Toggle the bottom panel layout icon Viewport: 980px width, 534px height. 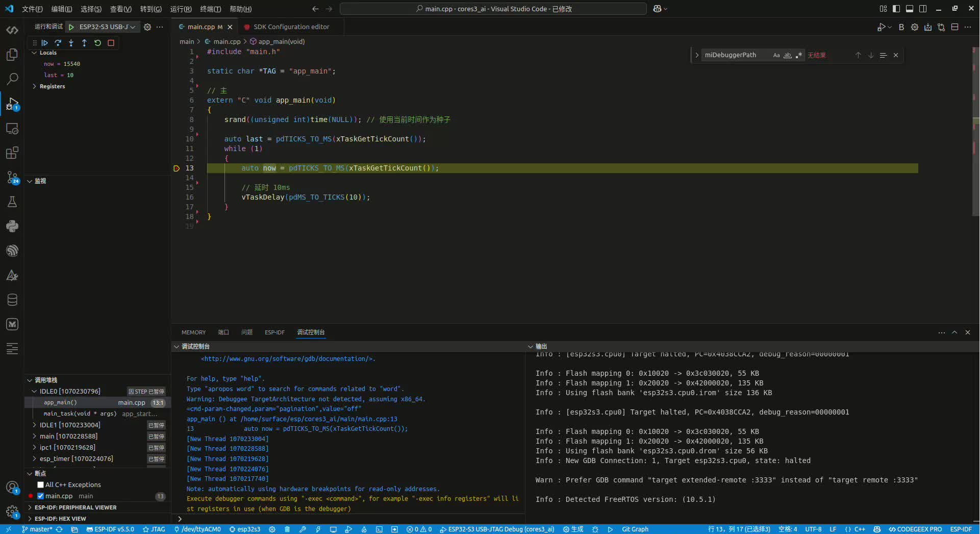(910, 9)
